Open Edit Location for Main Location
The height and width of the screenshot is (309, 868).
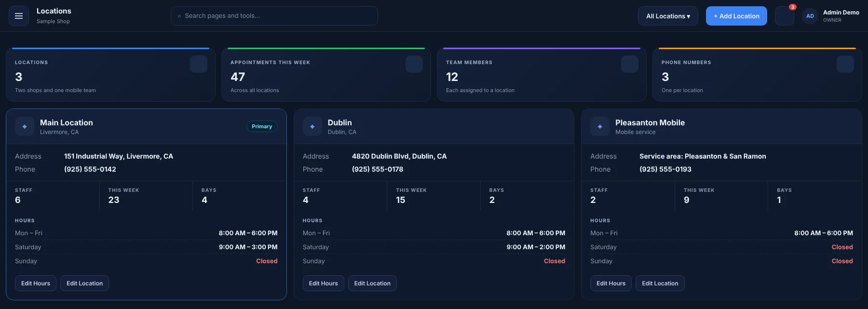pyautogui.click(x=84, y=283)
